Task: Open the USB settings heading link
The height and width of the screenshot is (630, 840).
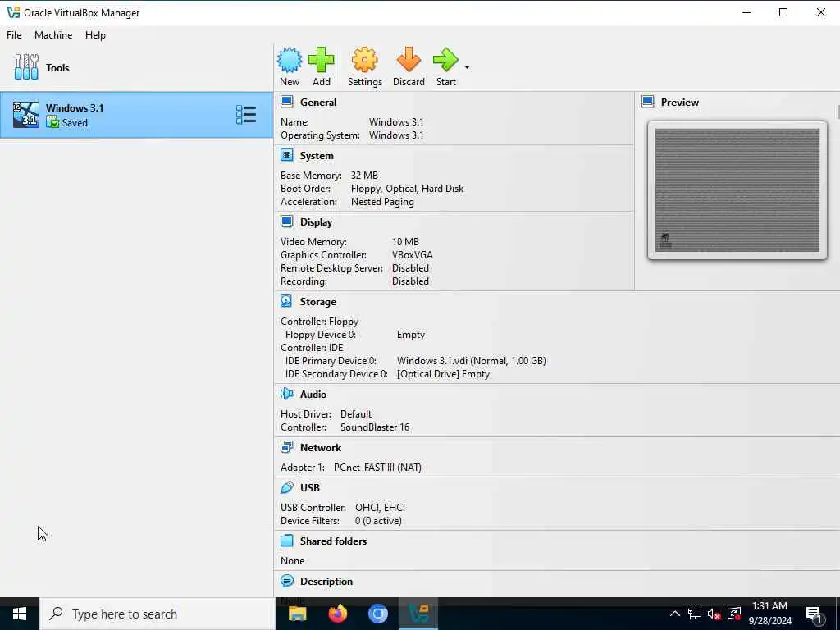Action: pos(310,488)
